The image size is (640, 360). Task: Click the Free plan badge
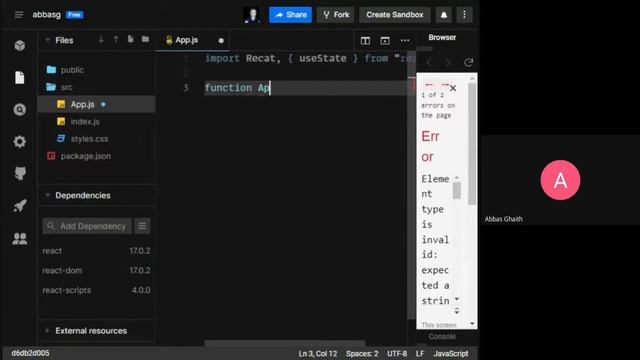[74, 15]
